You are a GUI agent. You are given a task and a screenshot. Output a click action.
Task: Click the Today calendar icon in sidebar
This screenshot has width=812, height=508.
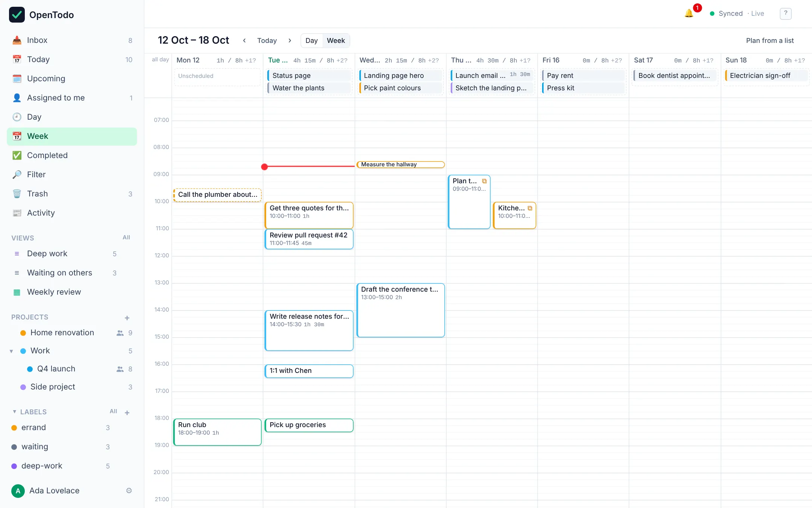(x=17, y=59)
